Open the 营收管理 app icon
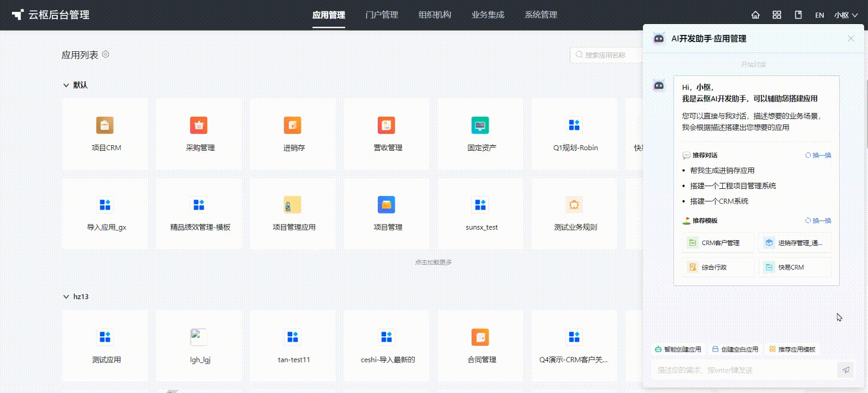 [x=387, y=126]
